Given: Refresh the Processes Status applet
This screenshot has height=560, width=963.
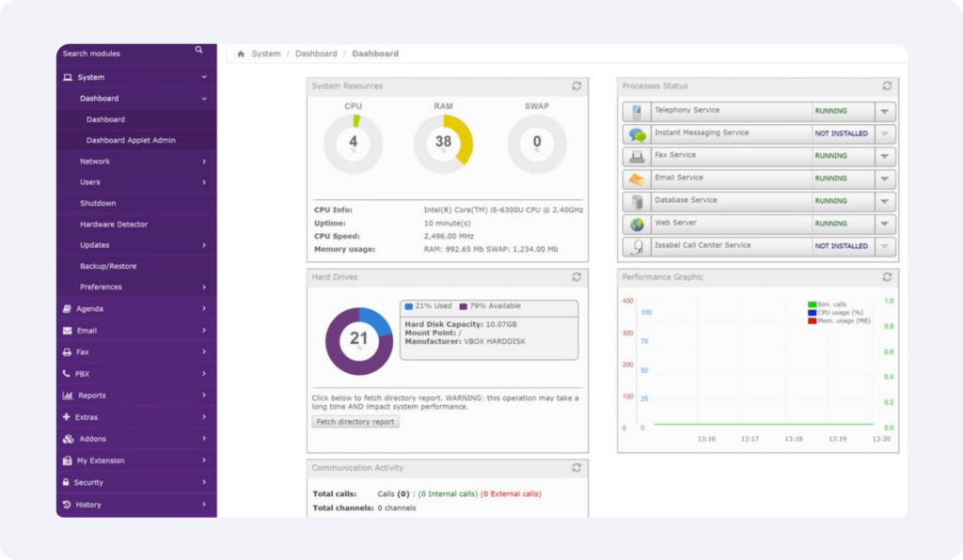Looking at the screenshot, I should coord(887,86).
